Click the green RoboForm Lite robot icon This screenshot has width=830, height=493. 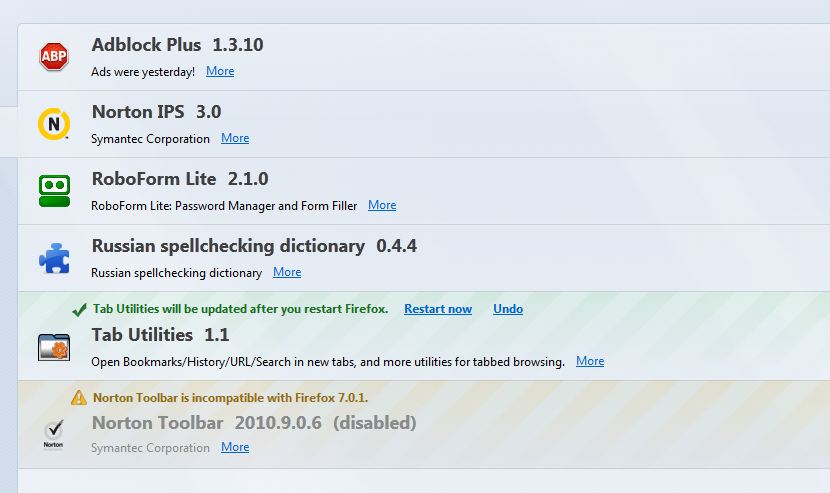click(54, 190)
